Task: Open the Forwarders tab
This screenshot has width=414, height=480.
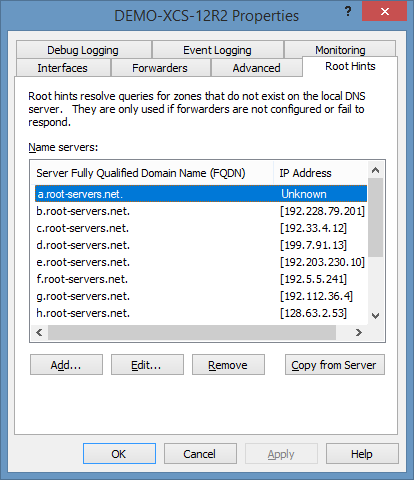Action: 160,68
